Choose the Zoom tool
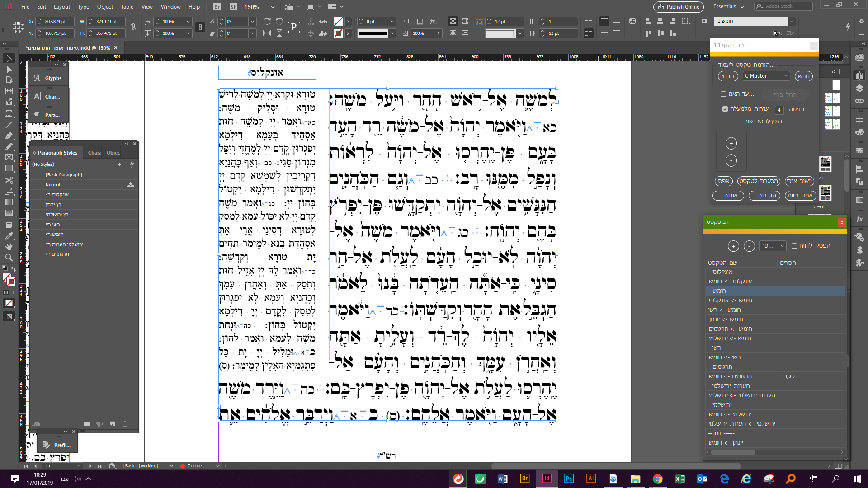 point(9,258)
